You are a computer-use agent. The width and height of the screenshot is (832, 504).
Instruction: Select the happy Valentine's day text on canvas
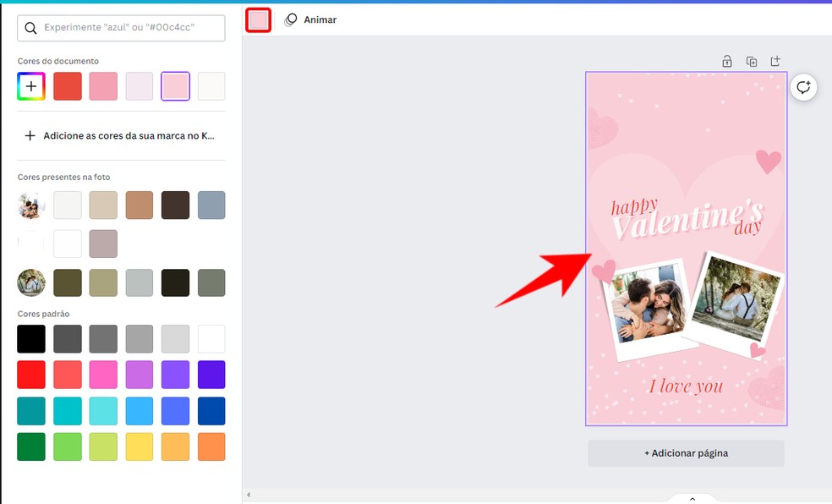[687, 218]
